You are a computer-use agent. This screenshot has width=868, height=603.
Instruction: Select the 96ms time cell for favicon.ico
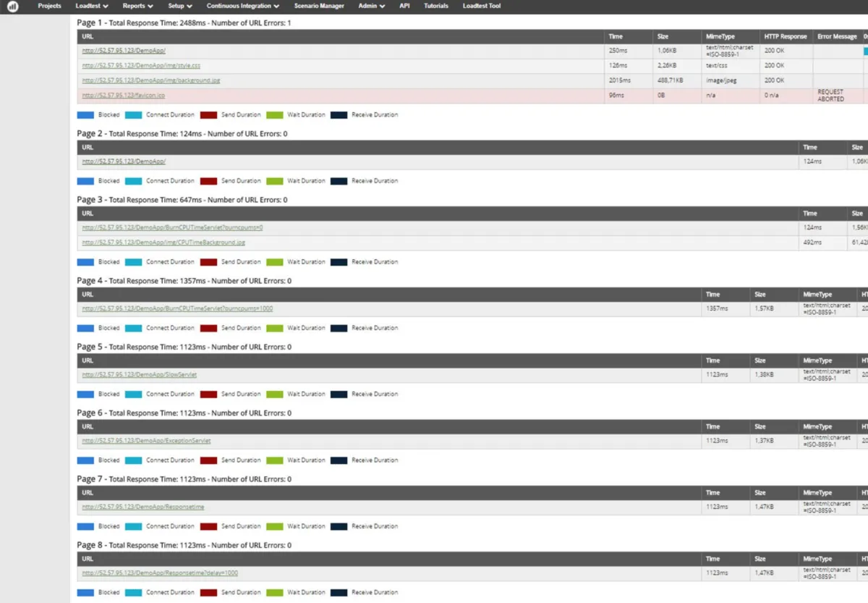(629, 96)
